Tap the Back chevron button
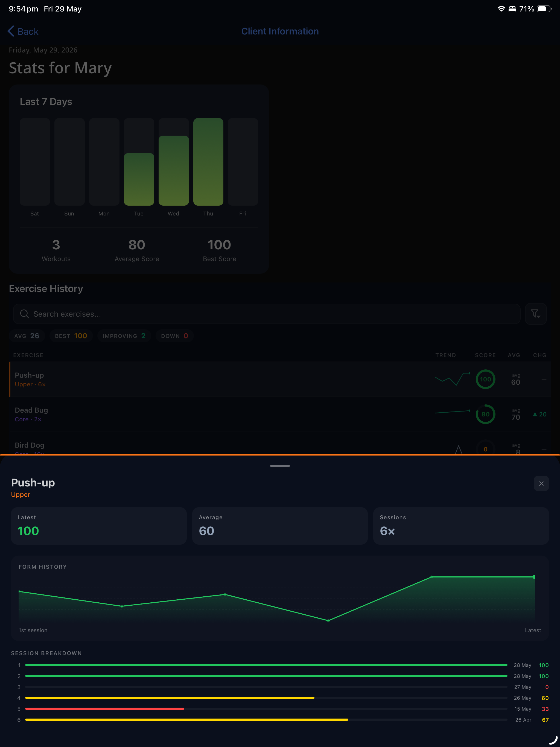This screenshot has width=560, height=747. [23, 31]
